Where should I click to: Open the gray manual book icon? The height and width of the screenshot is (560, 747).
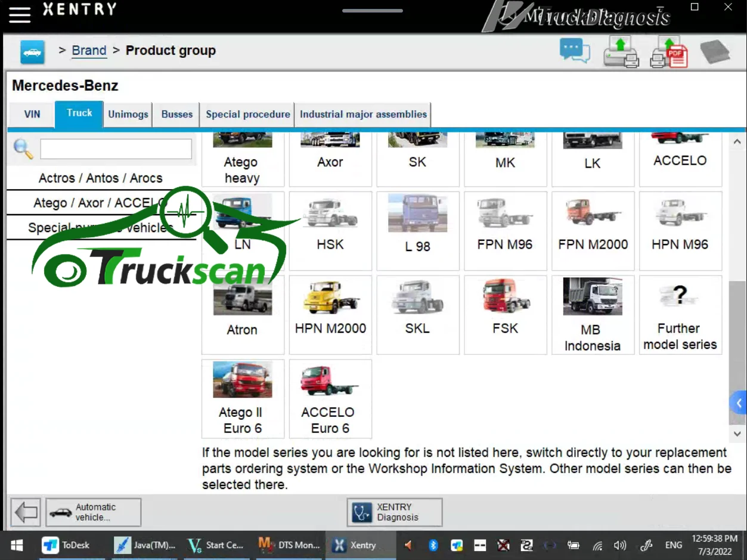click(x=715, y=52)
